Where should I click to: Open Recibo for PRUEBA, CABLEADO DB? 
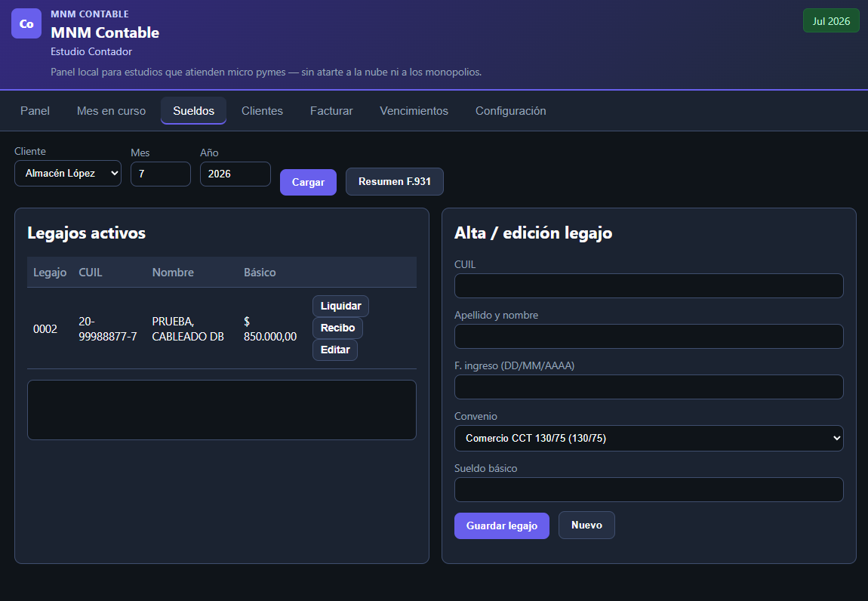[x=337, y=328]
